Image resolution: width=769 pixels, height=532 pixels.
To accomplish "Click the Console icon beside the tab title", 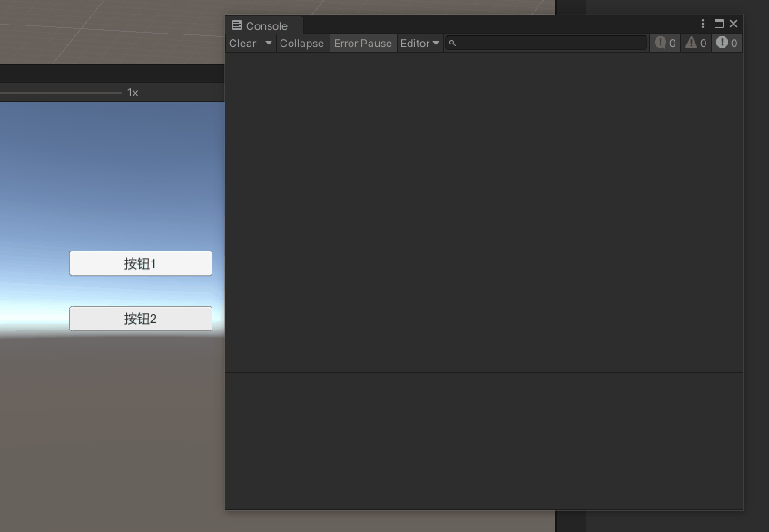I will (x=235, y=25).
